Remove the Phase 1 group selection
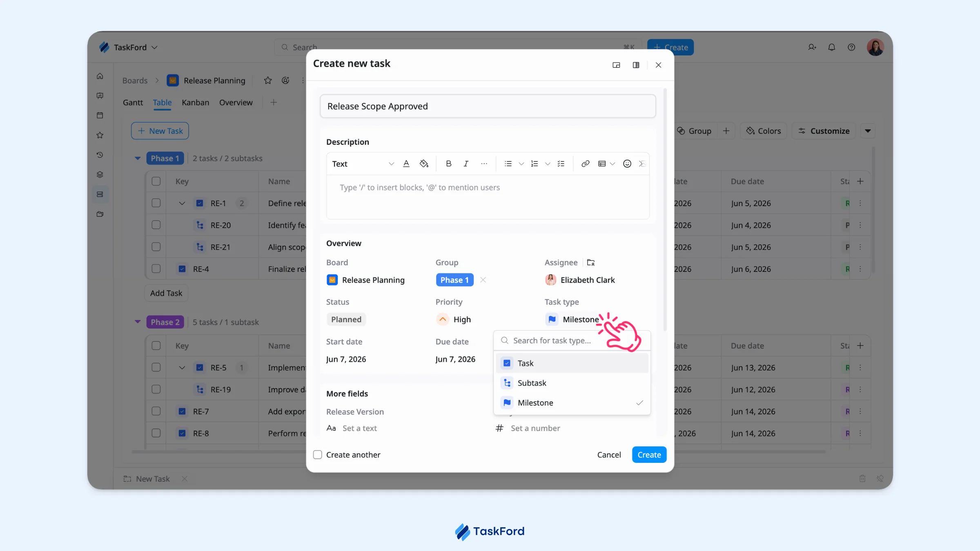 pyautogui.click(x=483, y=280)
